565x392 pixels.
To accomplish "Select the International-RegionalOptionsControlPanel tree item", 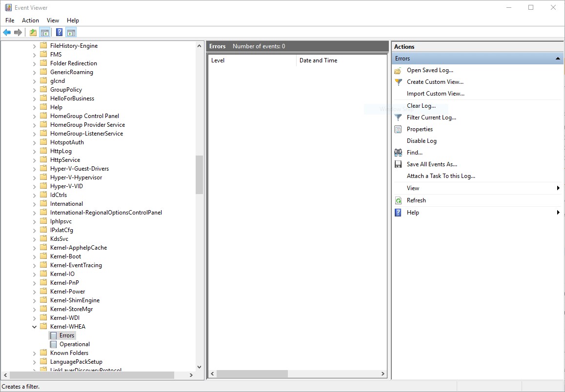I will [106, 213].
